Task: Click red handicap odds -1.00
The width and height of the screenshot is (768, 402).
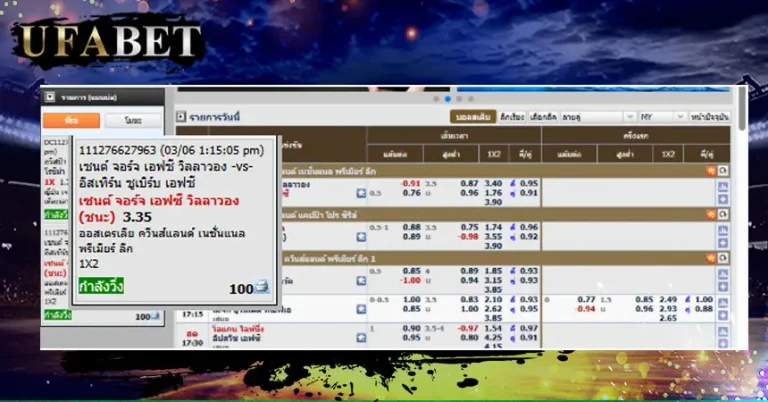Action: [410, 281]
